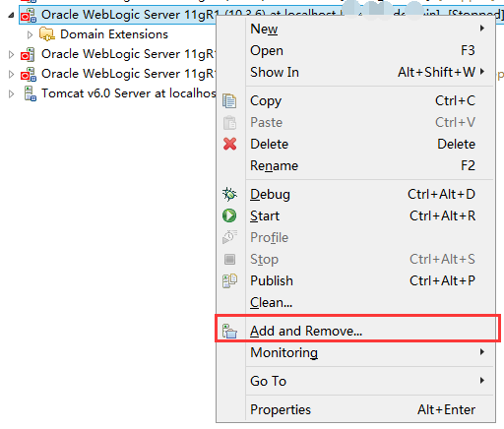Choose Copy from the context menu

[x=355, y=100]
